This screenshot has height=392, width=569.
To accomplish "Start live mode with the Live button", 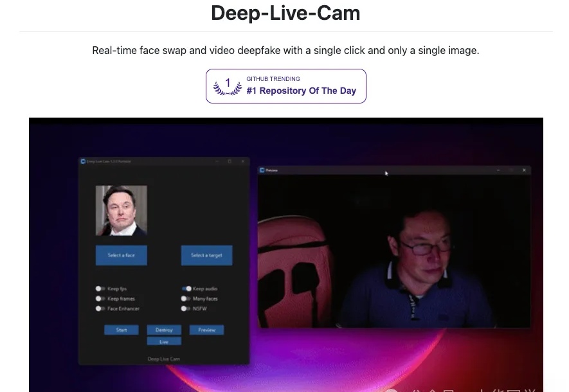I will (x=164, y=341).
